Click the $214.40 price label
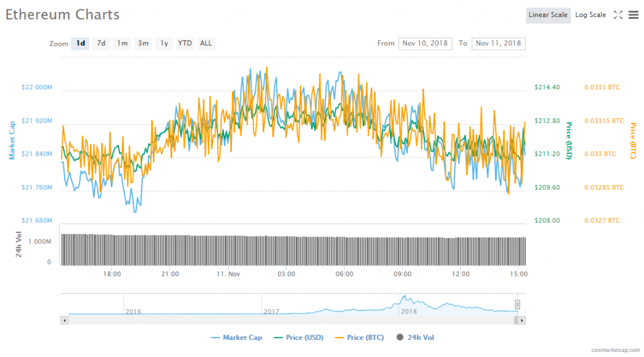The height and width of the screenshot is (357, 644). (x=547, y=87)
